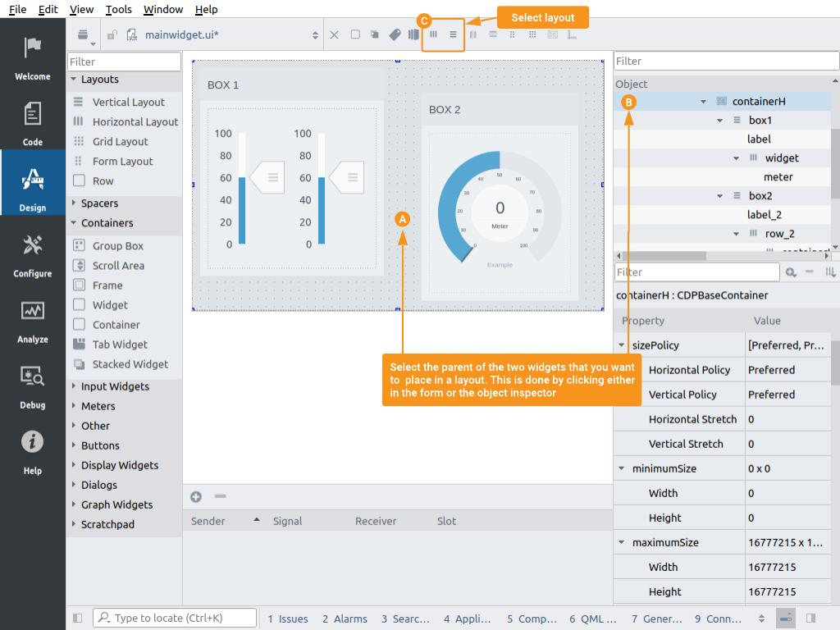
Task: Toggle the right sidebar visibility button
Action: (810, 618)
